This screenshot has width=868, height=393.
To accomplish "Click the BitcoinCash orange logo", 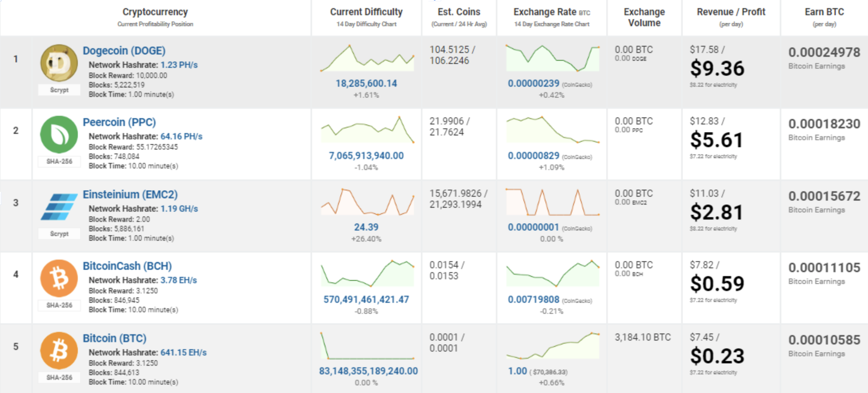I will pyautogui.click(x=59, y=278).
